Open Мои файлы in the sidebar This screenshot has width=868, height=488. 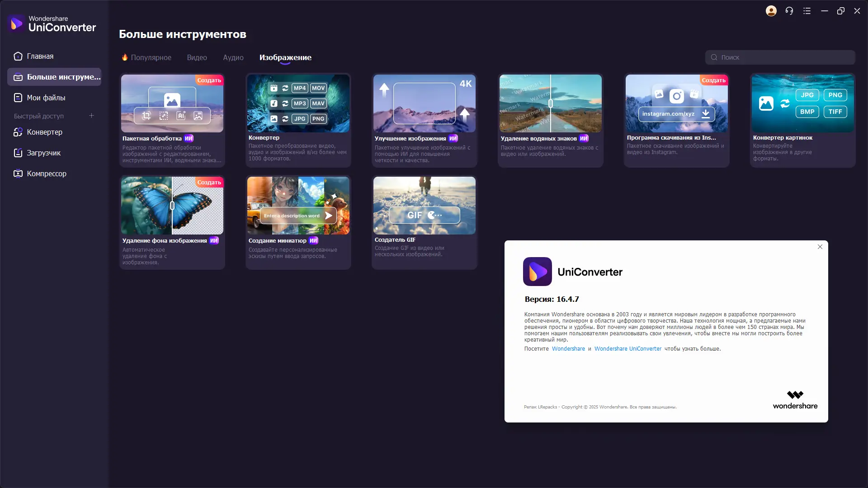click(x=46, y=98)
